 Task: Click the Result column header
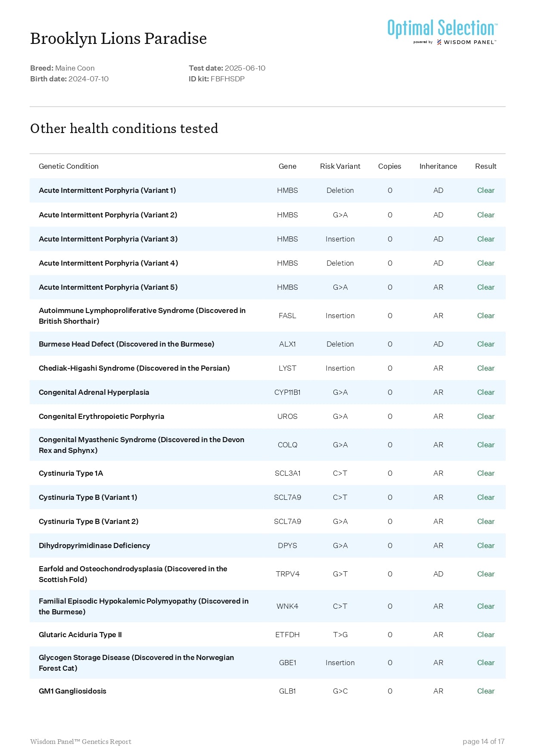pos(485,166)
